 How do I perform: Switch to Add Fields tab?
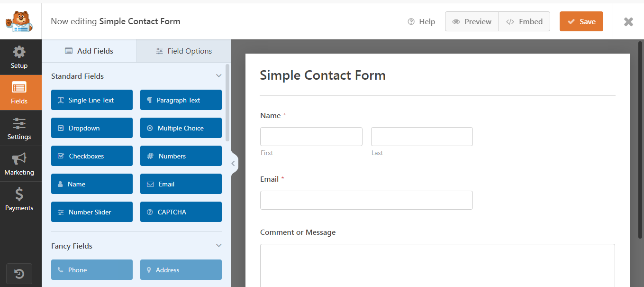click(x=89, y=51)
